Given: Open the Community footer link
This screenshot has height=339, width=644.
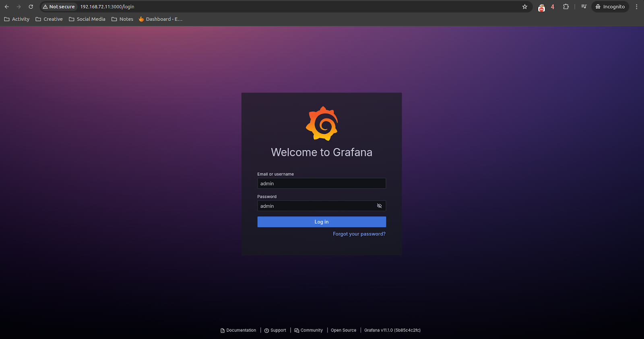Looking at the screenshot, I should 309,331.
